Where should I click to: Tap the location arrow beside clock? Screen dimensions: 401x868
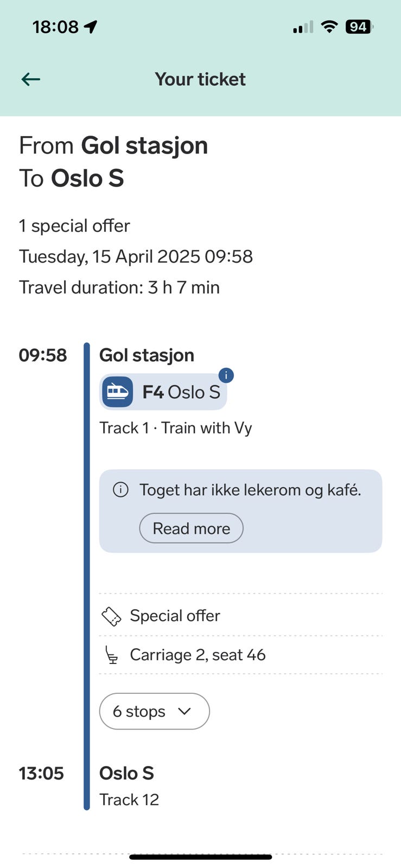click(91, 27)
